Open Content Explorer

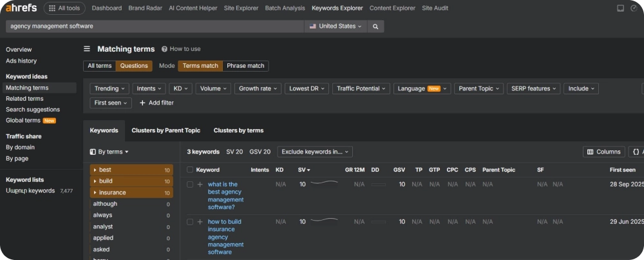[392, 8]
